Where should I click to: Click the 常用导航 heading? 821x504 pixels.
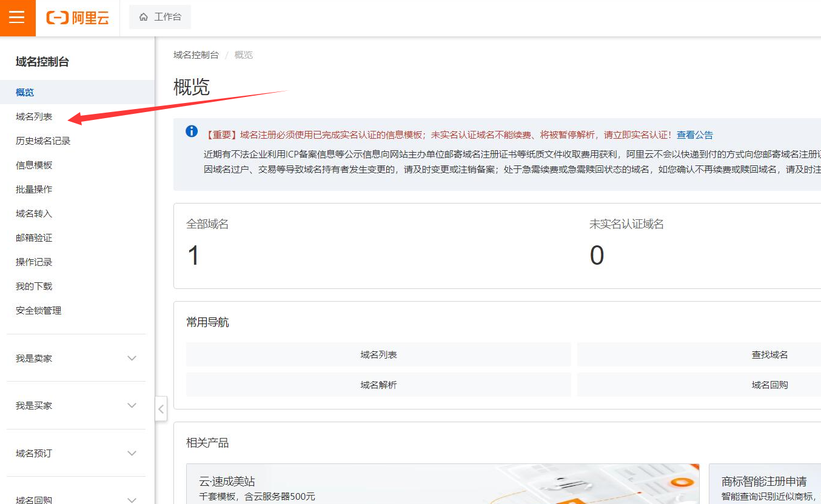(x=207, y=322)
